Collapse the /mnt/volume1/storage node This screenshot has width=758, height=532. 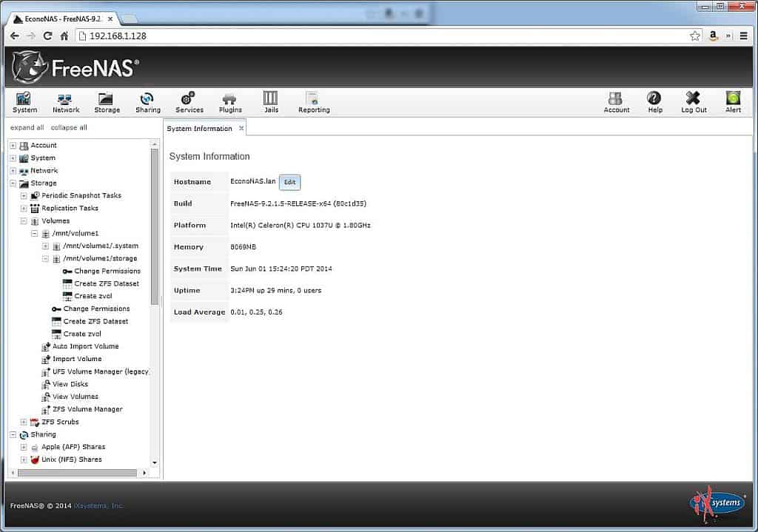click(x=45, y=258)
